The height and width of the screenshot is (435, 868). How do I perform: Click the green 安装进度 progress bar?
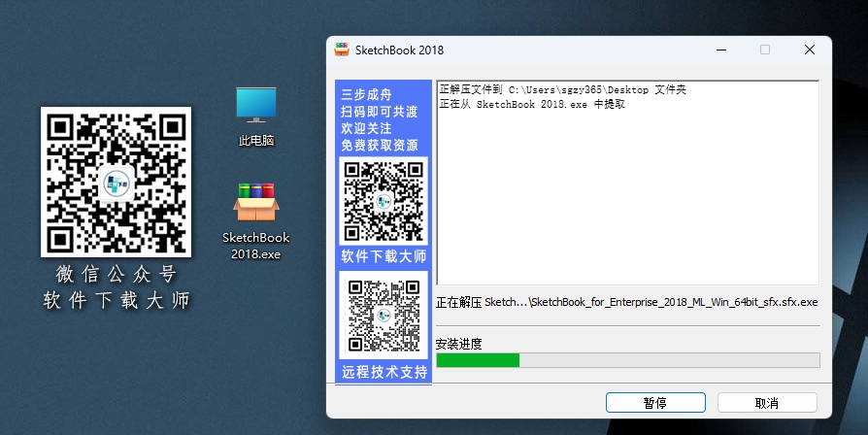[x=628, y=360]
